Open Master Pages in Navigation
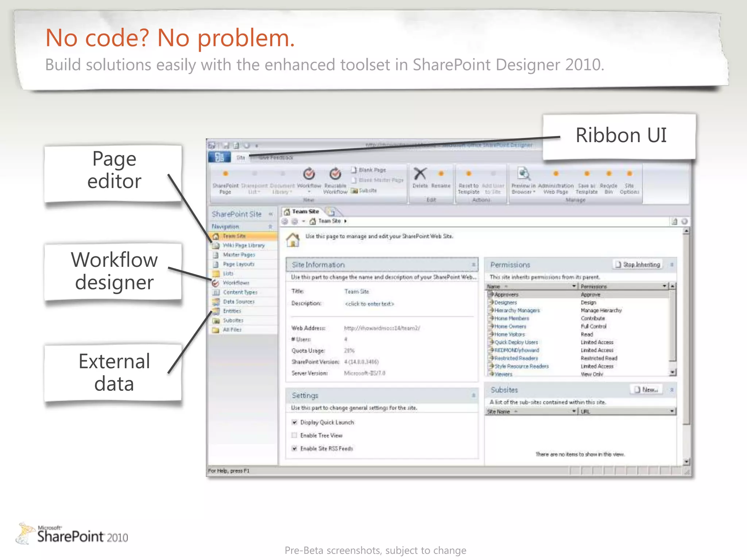 click(x=244, y=254)
